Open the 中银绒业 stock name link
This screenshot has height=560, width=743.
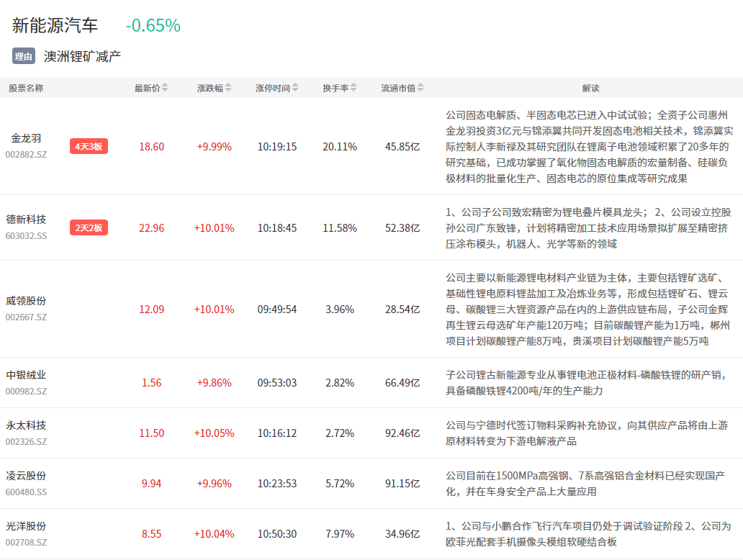tap(26, 375)
